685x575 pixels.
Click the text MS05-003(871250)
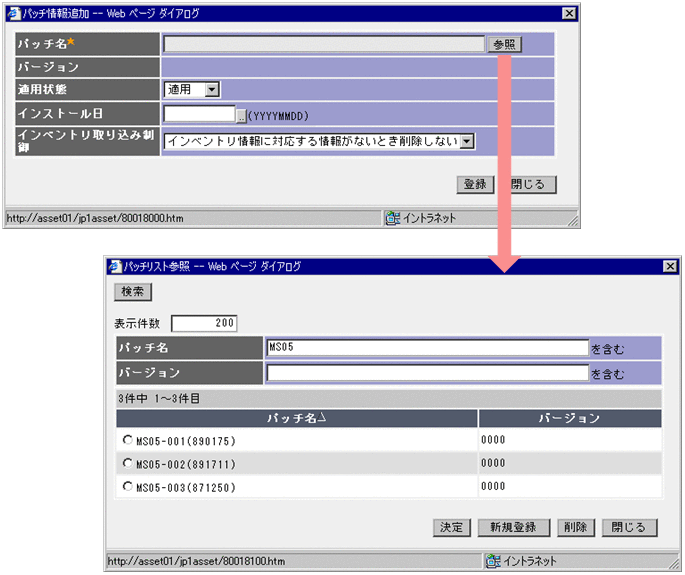coord(186,488)
